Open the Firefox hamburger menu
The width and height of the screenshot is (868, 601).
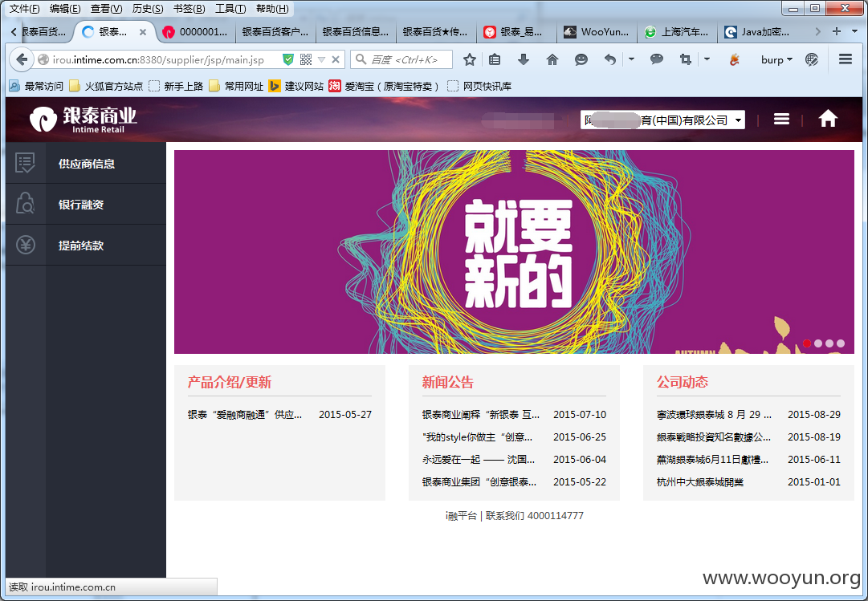point(846,59)
